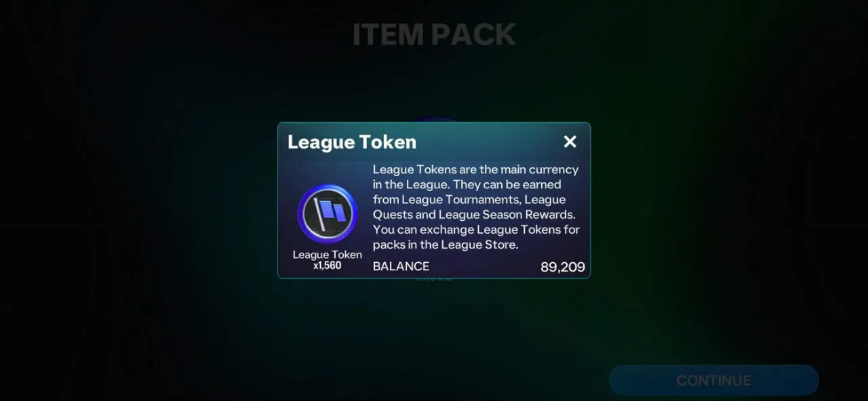868x401 pixels.
Task: Tap the dimmed CONTINUE button
Action: (x=713, y=380)
